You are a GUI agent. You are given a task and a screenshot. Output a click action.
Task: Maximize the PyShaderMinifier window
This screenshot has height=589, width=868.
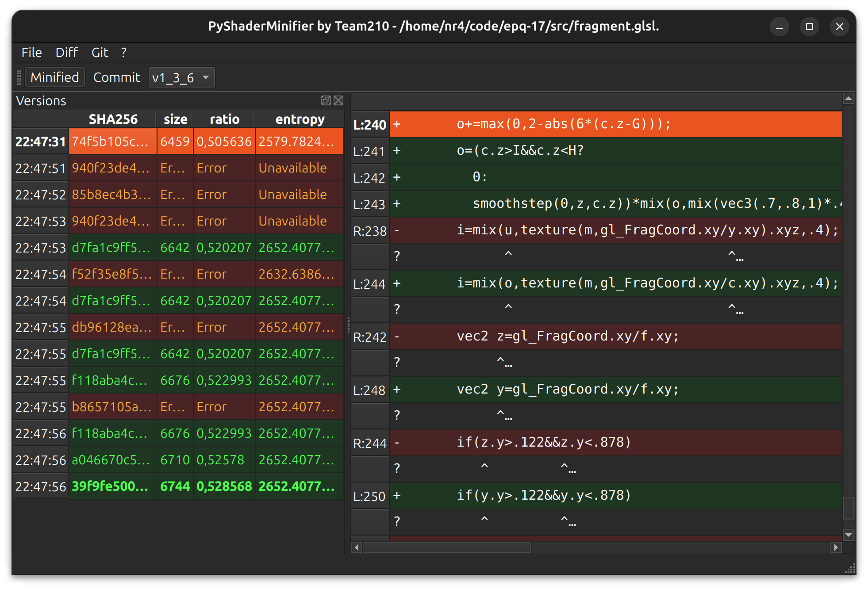pos(810,27)
